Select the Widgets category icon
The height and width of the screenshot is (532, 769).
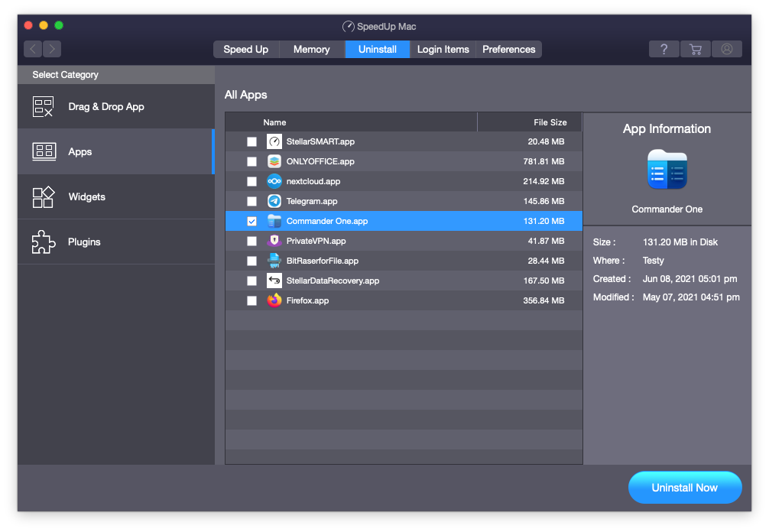tap(44, 196)
